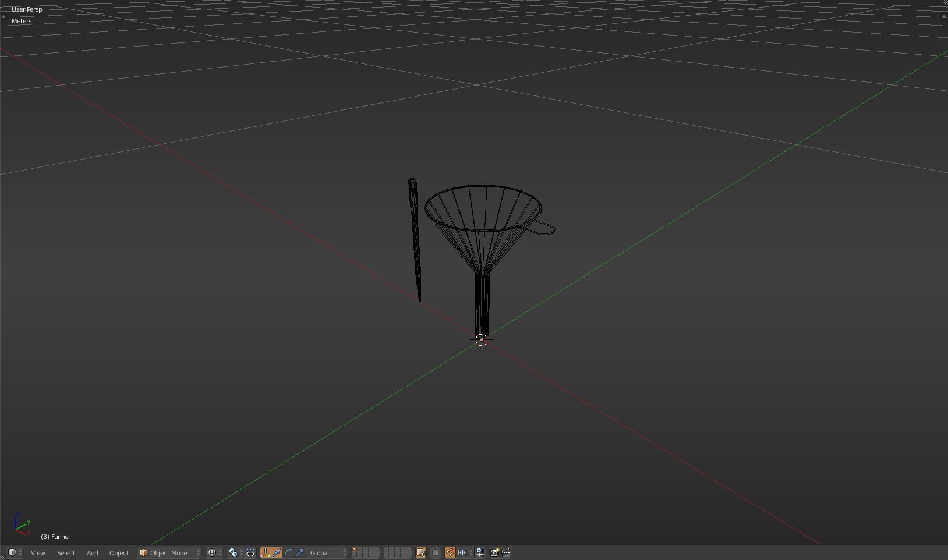Render OpenGL image with camera icon
948x560 pixels.
tap(494, 552)
